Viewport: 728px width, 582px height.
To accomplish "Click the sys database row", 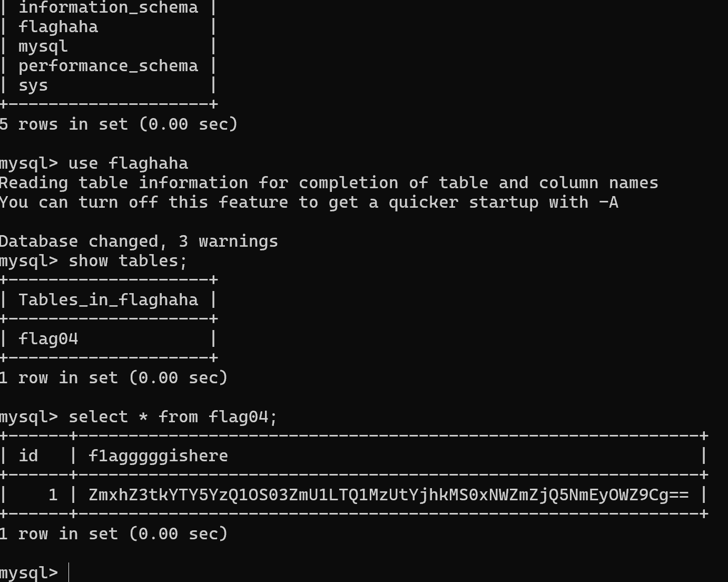I will 33,85.
